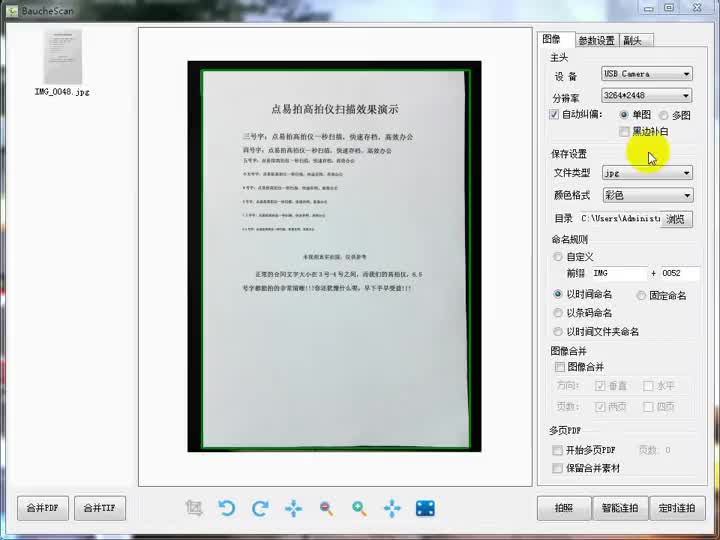Screen dimensions: 720x540
Task: Click the 目录 path field
Action: tap(620, 219)
